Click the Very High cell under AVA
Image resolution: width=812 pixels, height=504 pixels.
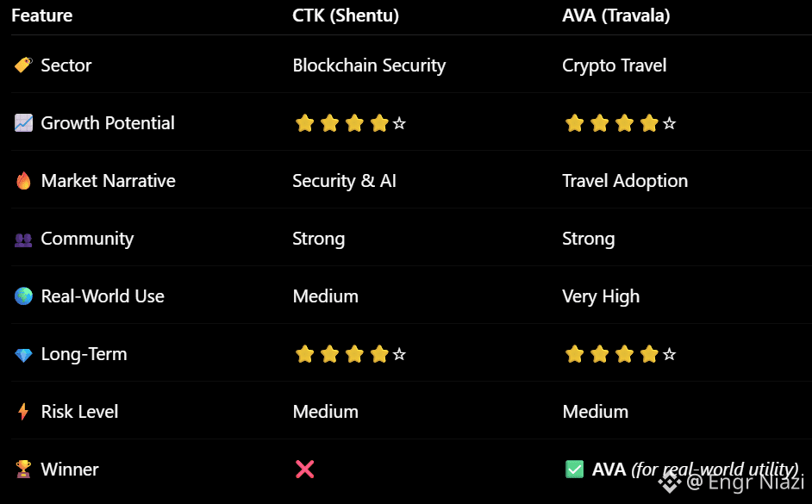click(x=601, y=296)
